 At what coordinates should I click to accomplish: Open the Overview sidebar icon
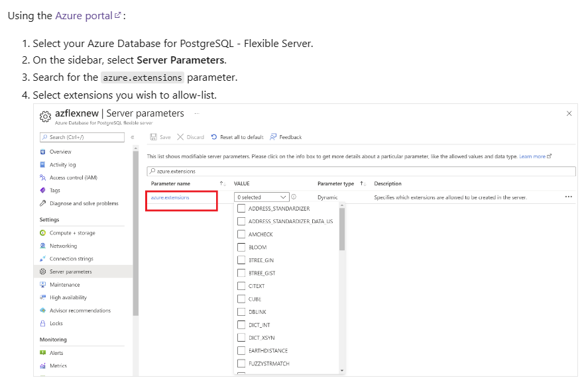42,152
